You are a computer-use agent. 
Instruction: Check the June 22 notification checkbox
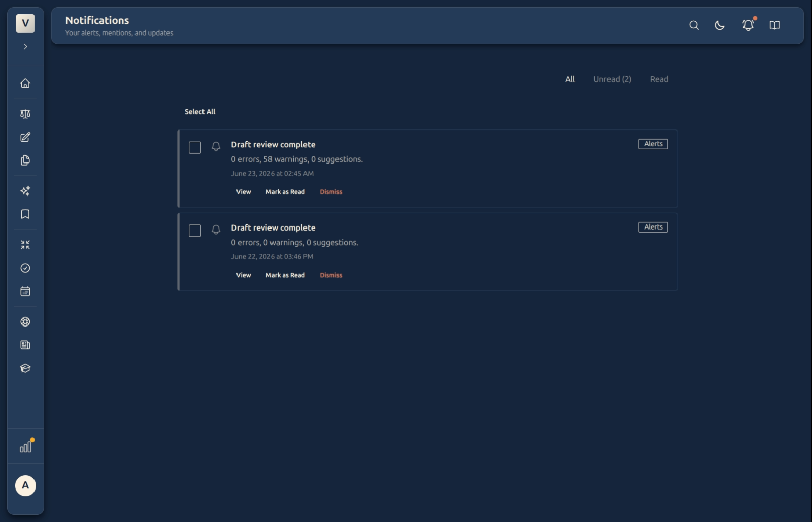[x=195, y=231]
